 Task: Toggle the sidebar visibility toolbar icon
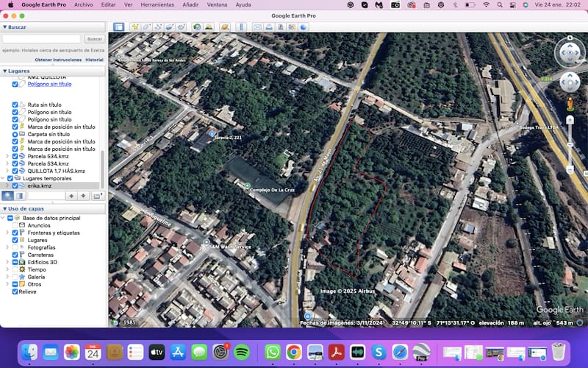coord(119,27)
